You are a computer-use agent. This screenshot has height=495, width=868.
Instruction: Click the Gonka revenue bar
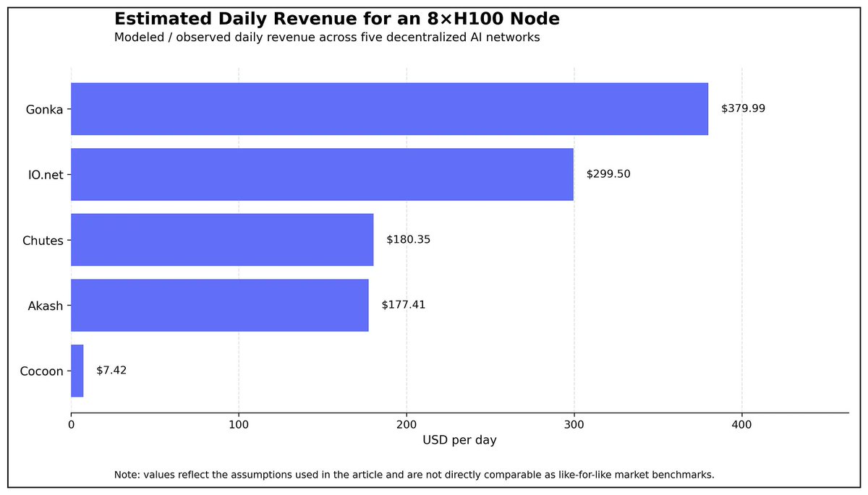pos(389,109)
